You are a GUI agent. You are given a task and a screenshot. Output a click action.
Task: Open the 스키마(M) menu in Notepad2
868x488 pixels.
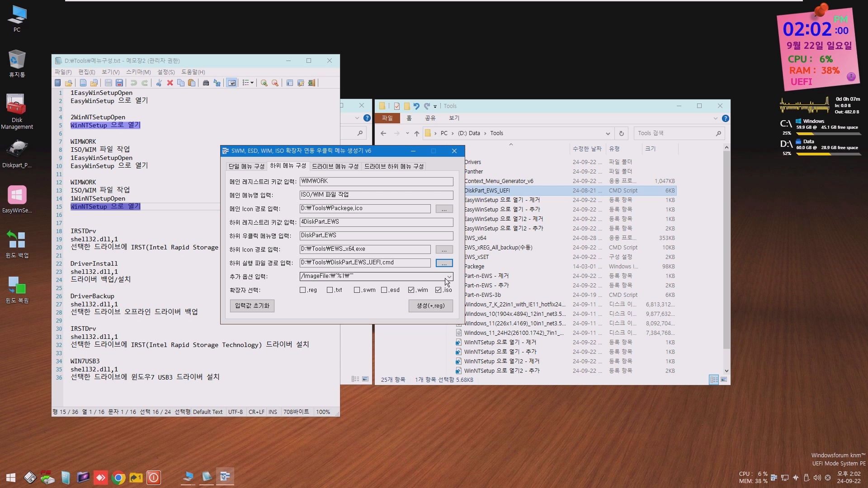138,72
